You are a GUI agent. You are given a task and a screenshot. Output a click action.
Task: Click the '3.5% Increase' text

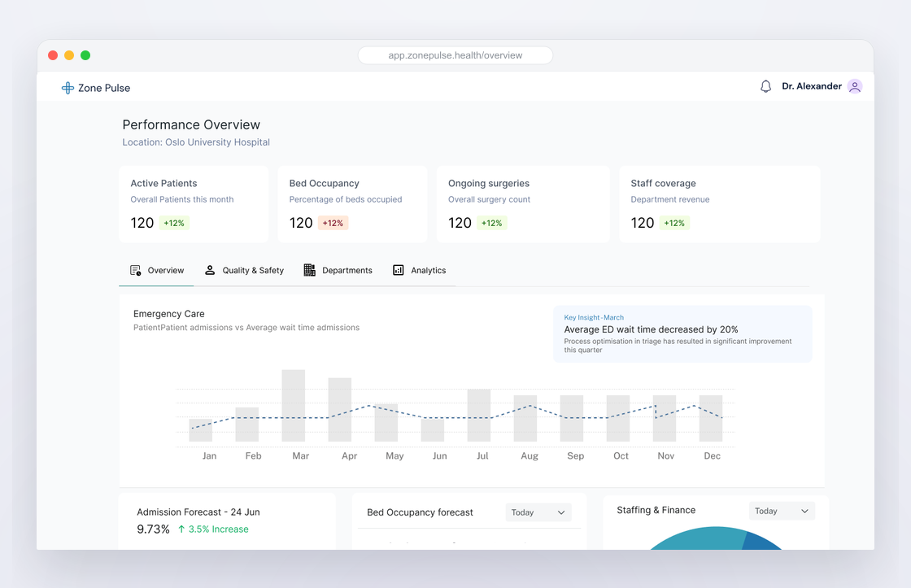(x=219, y=529)
